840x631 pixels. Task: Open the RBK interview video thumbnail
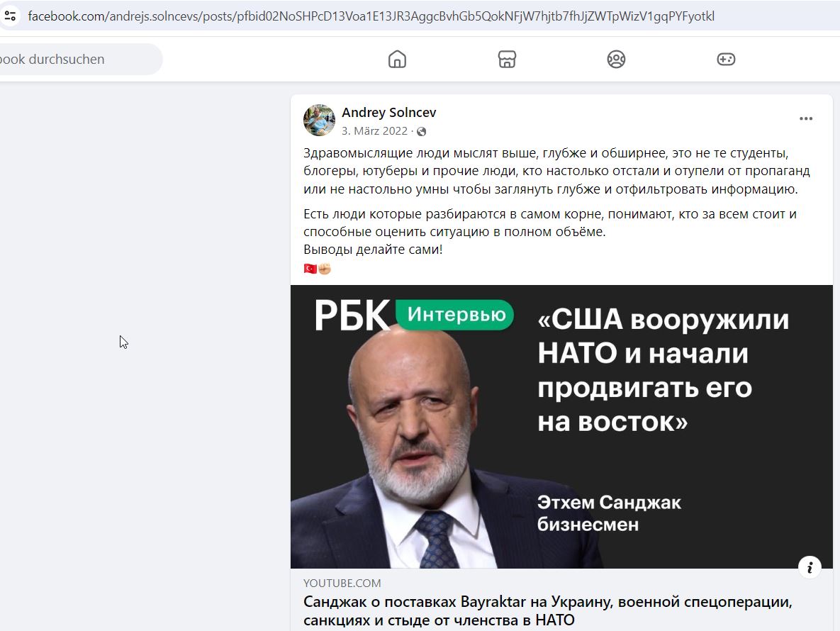(561, 426)
